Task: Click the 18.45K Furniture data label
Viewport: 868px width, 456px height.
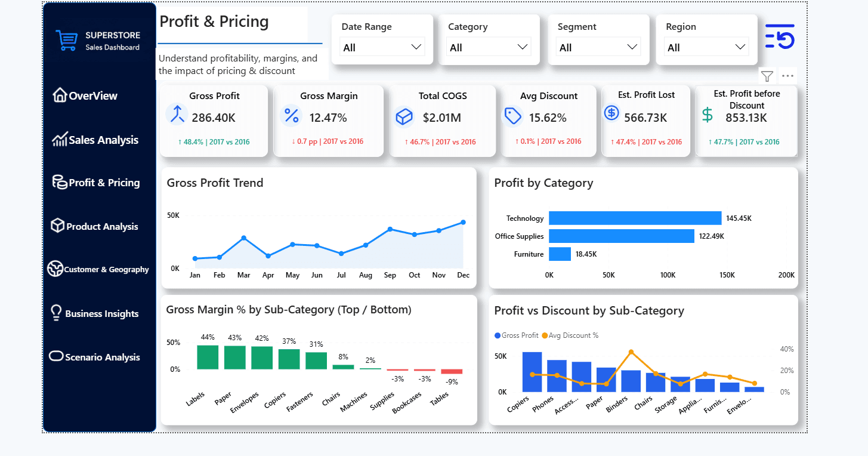Action: click(x=586, y=254)
